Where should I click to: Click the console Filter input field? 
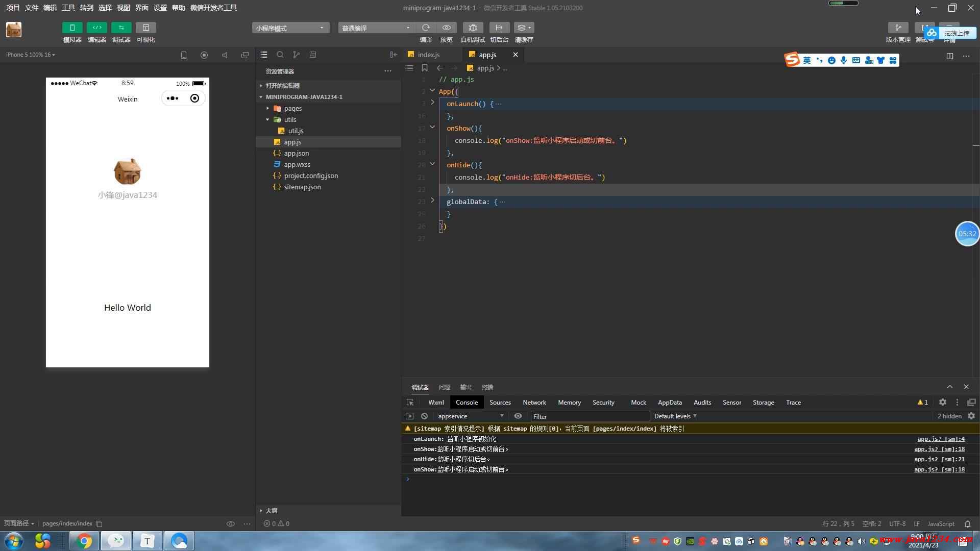[x=590, y=416]
